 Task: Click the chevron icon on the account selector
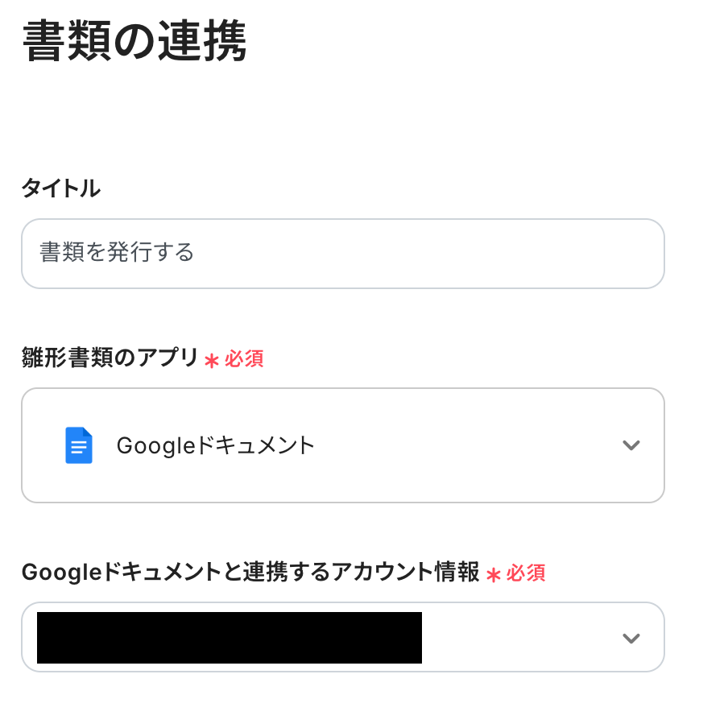[631, 637]
